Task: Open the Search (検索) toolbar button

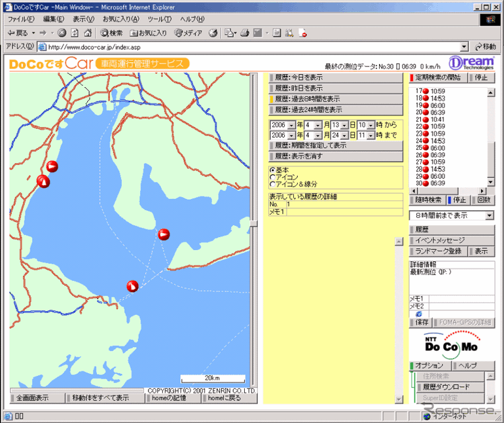Action: pos(111,33)
